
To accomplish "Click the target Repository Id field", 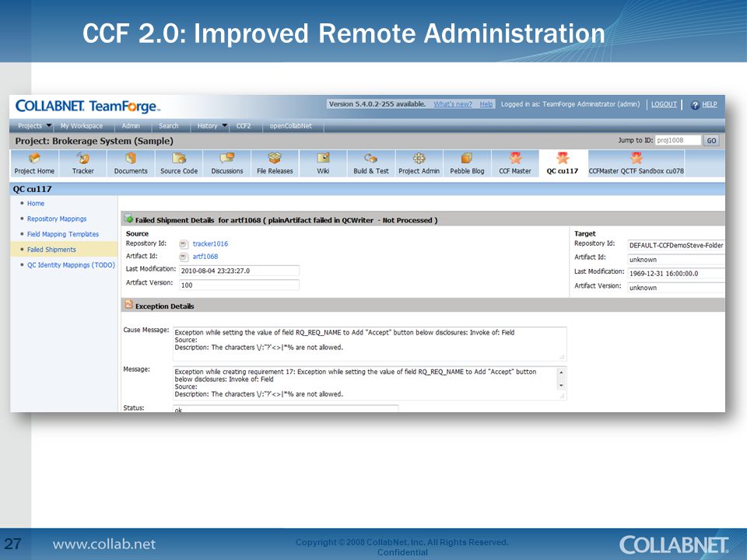I will click(x=676, y=245).
